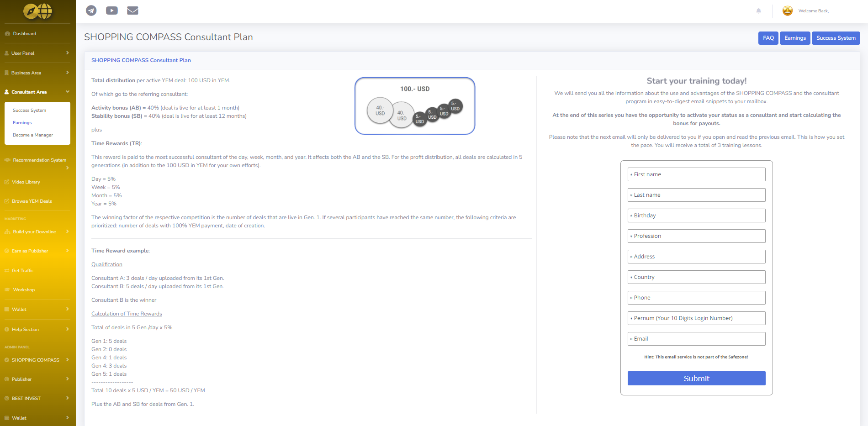Open Earnings submenu item
Image resolution: width=868 pixels, height=426 pixels.
[22, 123]
